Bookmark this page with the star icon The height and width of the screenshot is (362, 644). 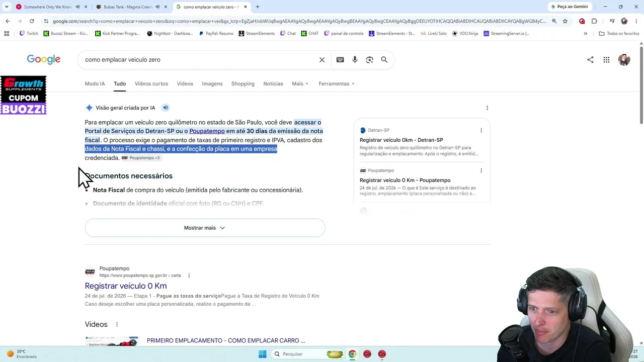565,21
